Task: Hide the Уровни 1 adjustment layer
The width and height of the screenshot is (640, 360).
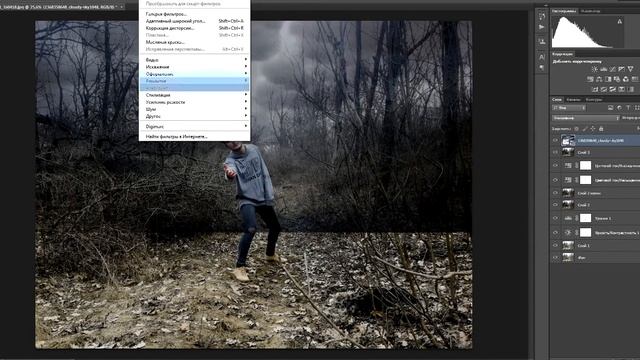Action: pos(555,218)
